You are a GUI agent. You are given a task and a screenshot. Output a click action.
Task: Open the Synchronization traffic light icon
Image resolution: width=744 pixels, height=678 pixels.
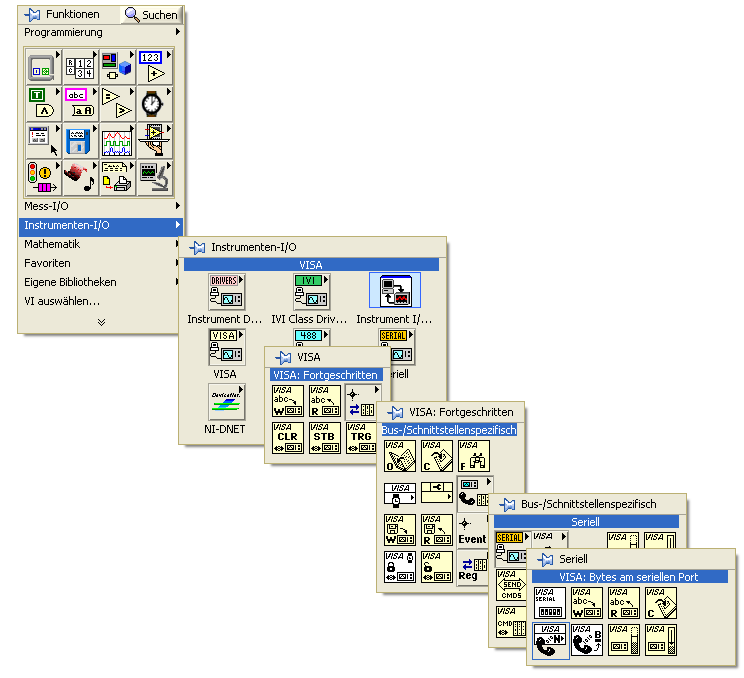pyautogui.click(x=43, y=178)
